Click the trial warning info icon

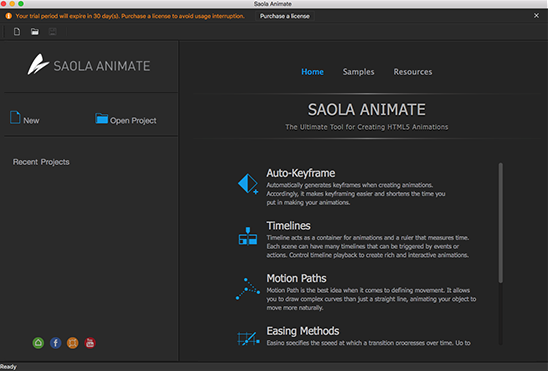click(x=8, y=16)
